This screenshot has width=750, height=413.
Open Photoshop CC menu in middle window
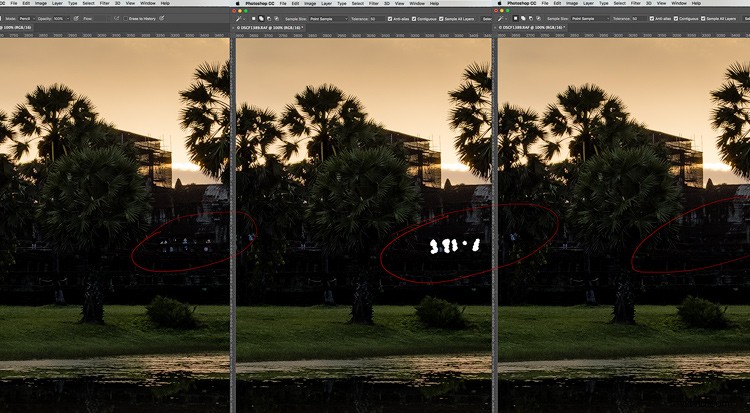click(260, 3)
